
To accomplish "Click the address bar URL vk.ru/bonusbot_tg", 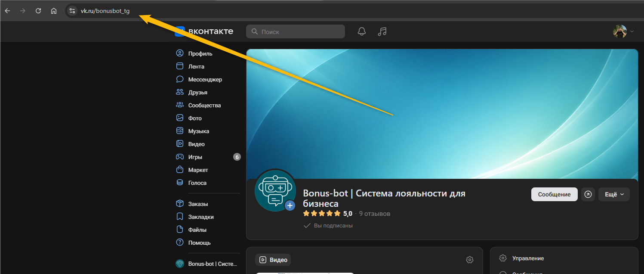I will pyautogui.click(x=105, y=11).
